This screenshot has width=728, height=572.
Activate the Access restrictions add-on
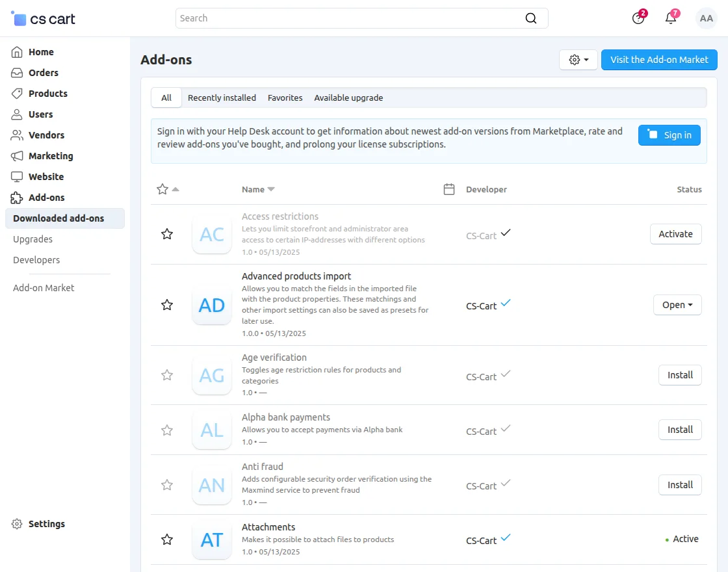pos(675,234)
